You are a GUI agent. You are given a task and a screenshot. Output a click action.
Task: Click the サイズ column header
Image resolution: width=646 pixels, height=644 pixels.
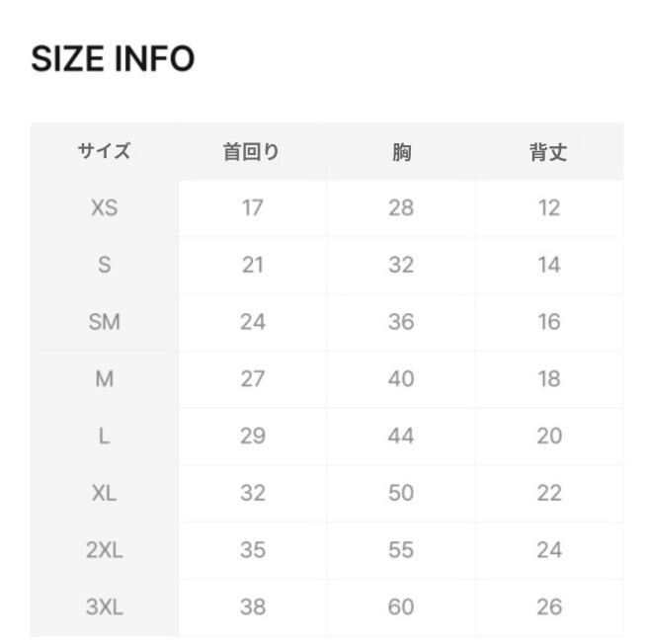coord(104,152)
